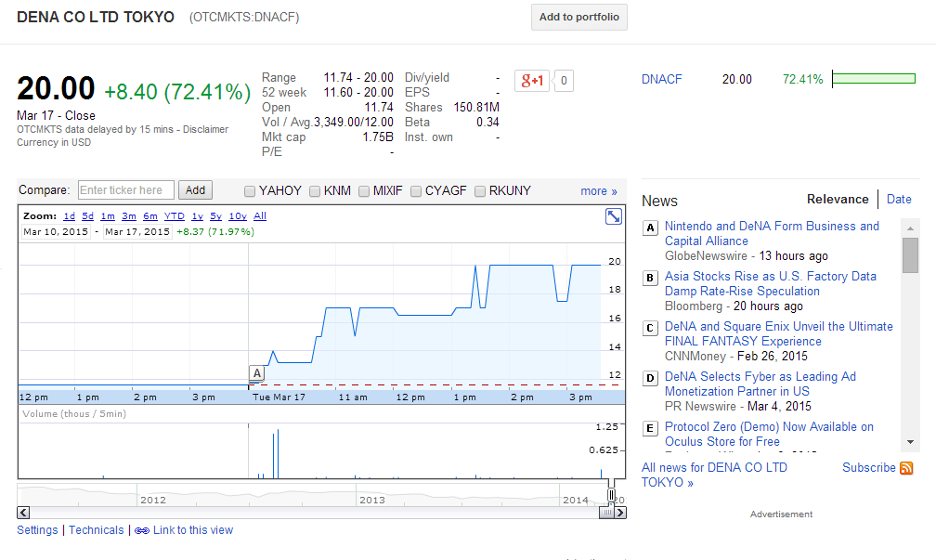Open news item B letter badge
The height and width of the screenshot is (560, 936).
tap(650, 278)
